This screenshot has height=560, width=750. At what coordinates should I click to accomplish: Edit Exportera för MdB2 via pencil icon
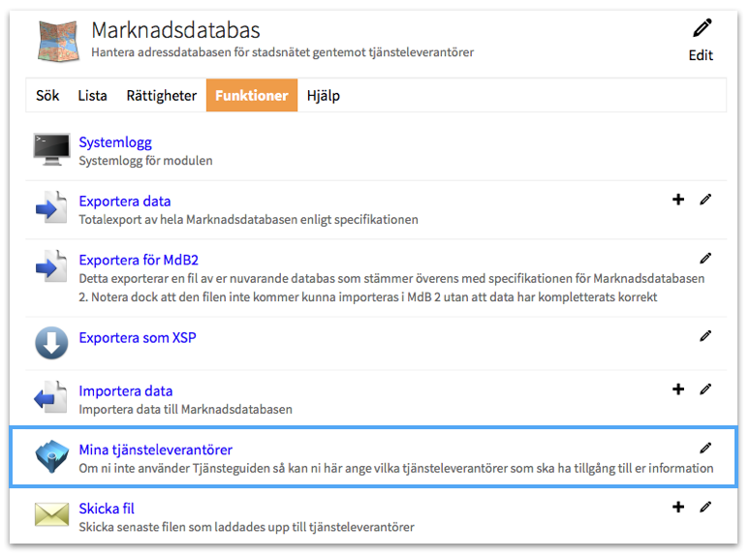coord(705,259)
